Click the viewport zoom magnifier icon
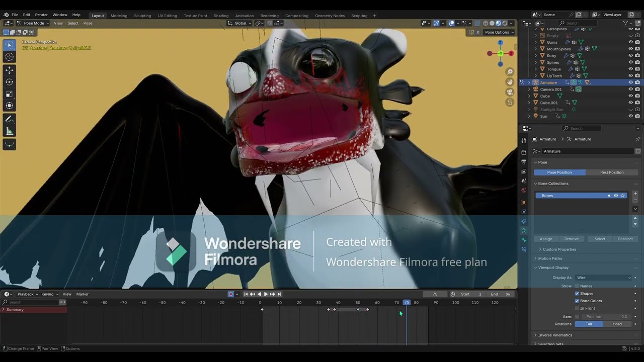Image resolution: width=644 pixels, height=362 pixels. click(x=510, y=72)
